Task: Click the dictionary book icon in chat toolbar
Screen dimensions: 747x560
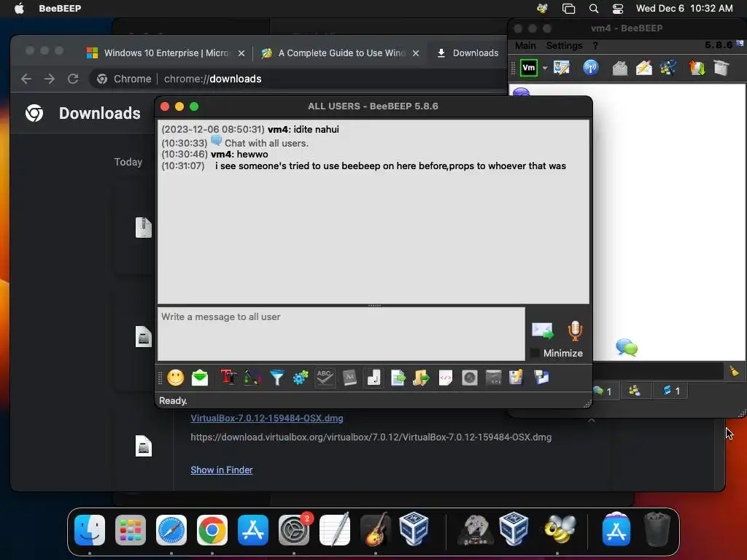Action: click(349, 378)
